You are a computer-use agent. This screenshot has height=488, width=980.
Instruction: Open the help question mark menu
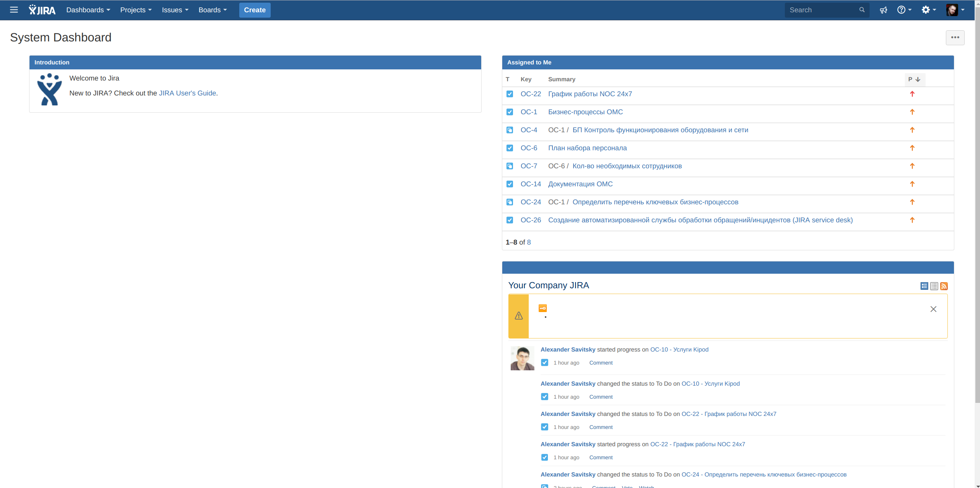pyautogui.click(x=904, y=10)
